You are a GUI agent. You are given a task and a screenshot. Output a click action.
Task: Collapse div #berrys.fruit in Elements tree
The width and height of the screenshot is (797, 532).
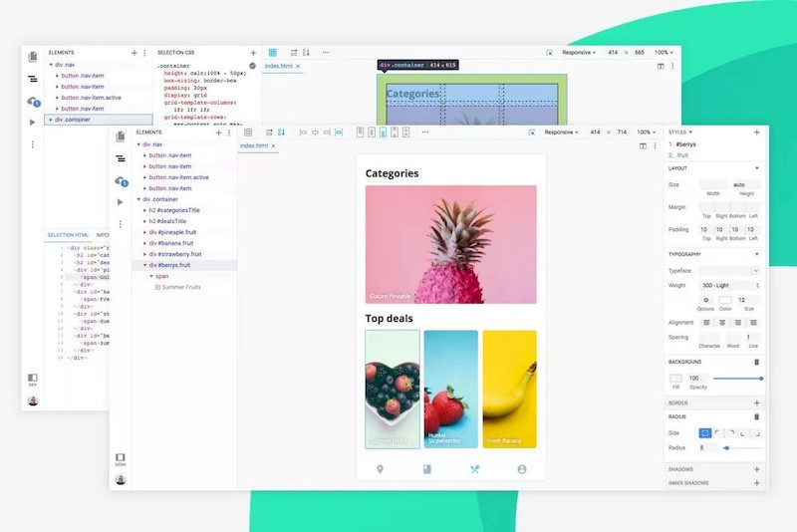(144, 265)
